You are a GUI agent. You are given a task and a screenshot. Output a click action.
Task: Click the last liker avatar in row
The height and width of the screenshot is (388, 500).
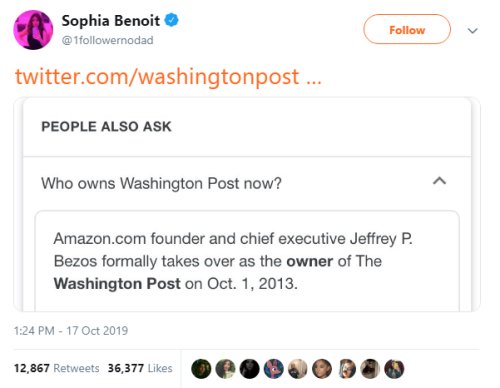pyautogui.click(x=394, y=369)
